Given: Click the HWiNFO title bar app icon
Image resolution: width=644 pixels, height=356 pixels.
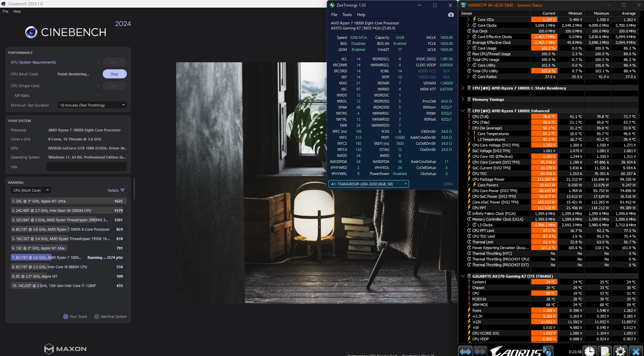Looking at the screenshot, I should point(463,5).
